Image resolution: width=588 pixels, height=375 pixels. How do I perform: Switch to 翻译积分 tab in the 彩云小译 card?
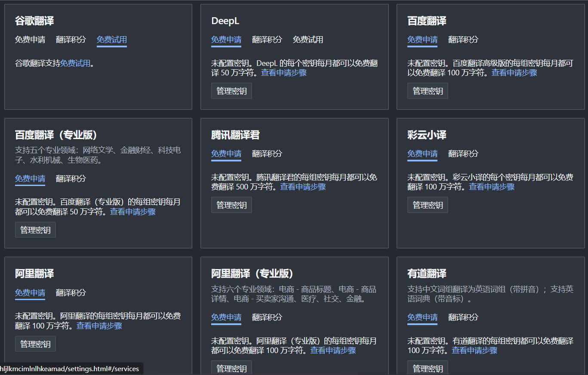(463, 154)
